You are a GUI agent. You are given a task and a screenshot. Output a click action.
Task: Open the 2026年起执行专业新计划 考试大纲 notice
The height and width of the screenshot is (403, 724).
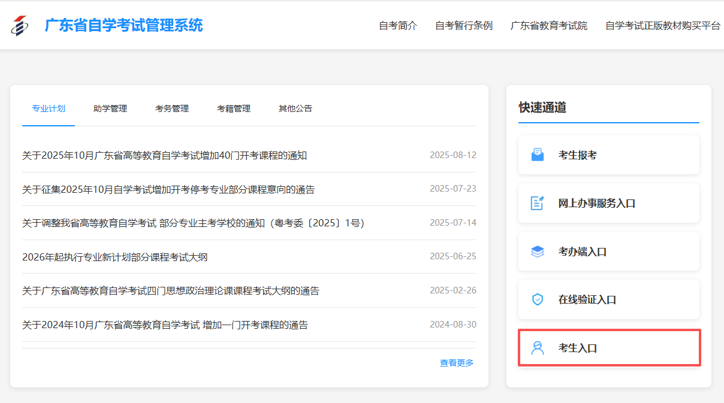[115, 257]
